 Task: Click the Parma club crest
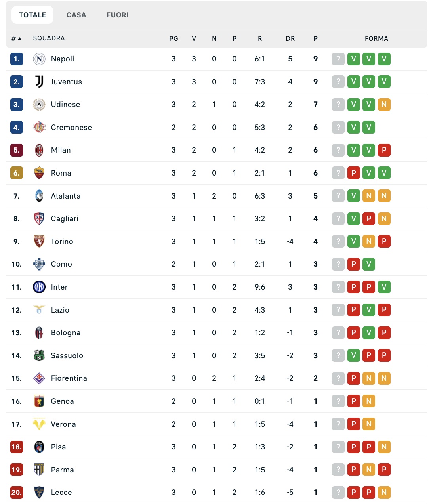39,470
